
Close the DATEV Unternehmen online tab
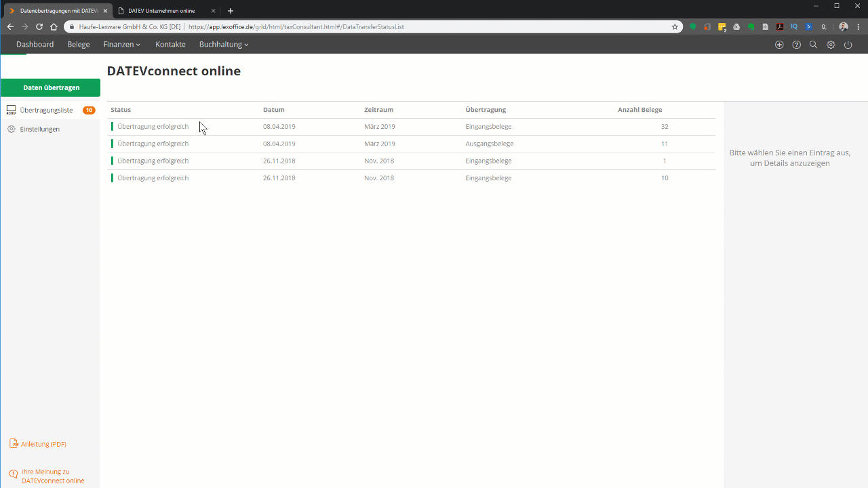point(214,11)
